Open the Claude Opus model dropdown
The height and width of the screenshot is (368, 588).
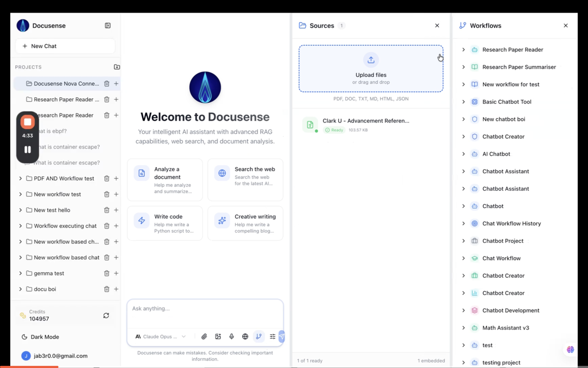pos(160,336)
